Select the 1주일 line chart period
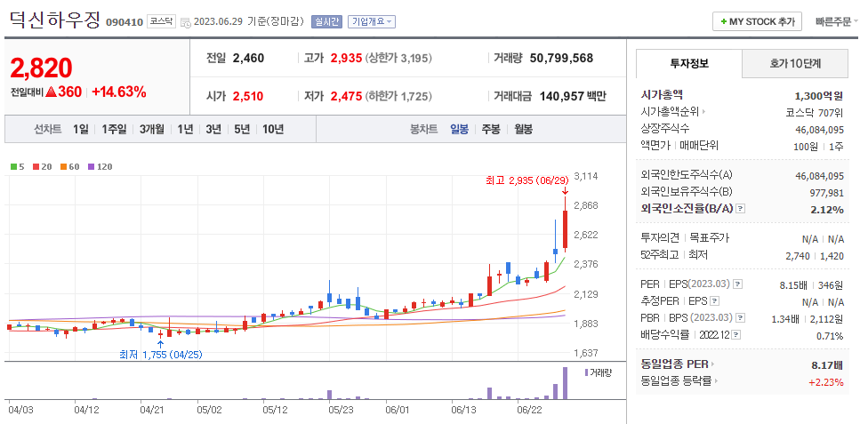Image resolution: width=868 pixels, height=424 pixels. tap(114, 129)
